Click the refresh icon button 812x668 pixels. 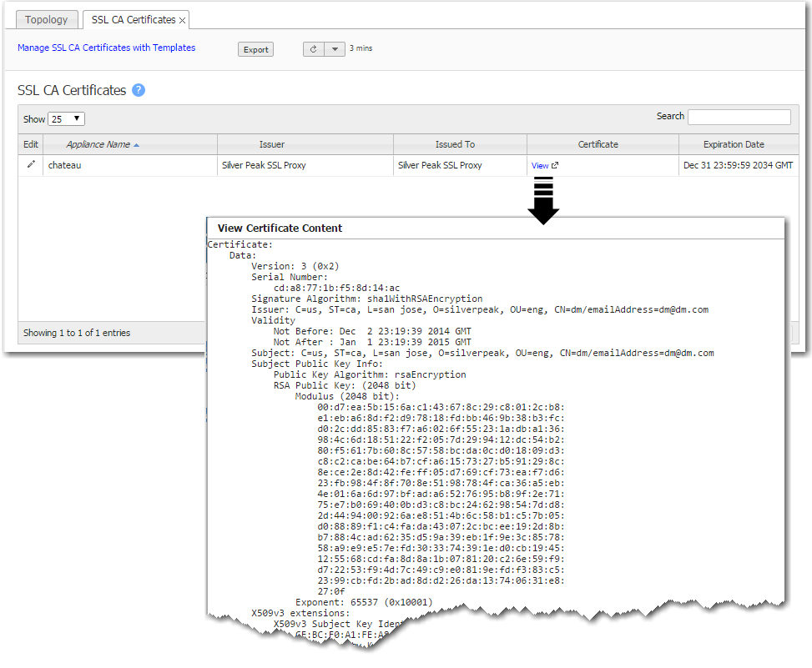pos(313,49)
